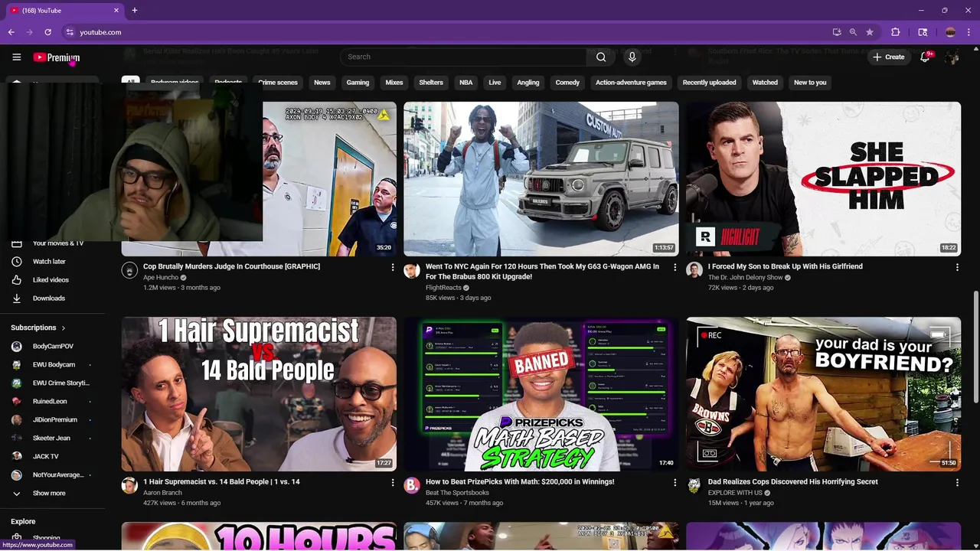Viewport: 980px width, 551px height.
Task: Open the notifications bell
Action: point(925,57)
